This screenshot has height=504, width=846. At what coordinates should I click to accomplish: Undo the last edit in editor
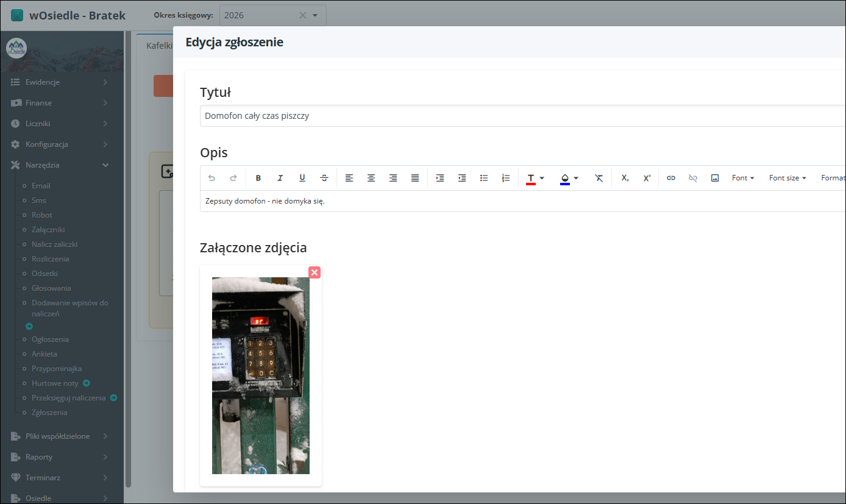[211, 178]
